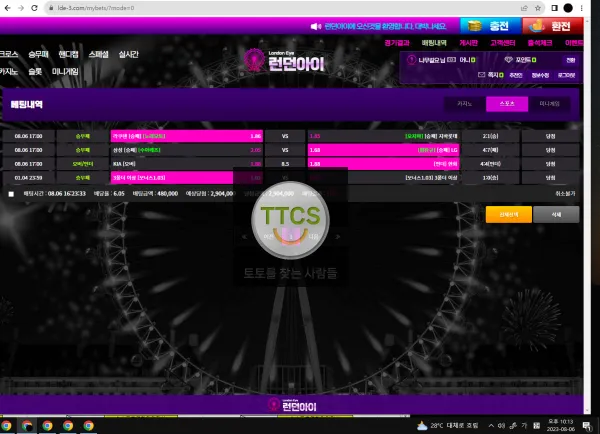The width and height of the screenshot is (600, 434).
Task: Bookmark the page with the star icon
Action: pyautogui.click(x=538, y=8)
